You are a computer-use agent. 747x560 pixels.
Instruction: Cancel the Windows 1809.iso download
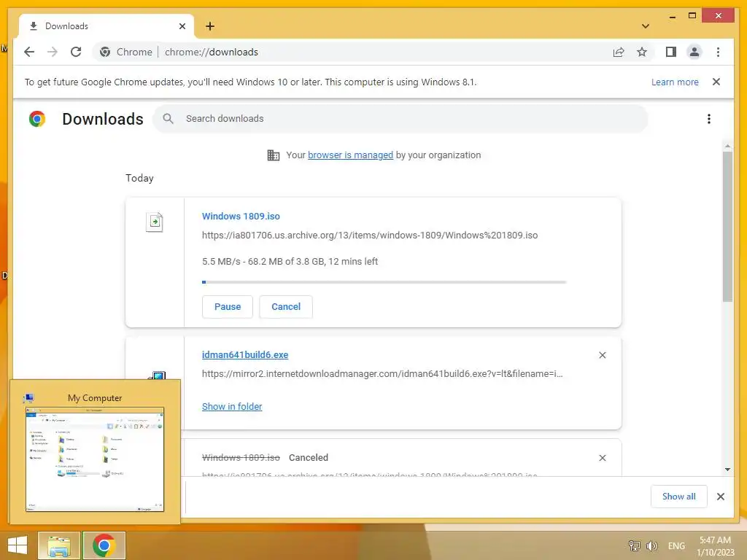286,307
